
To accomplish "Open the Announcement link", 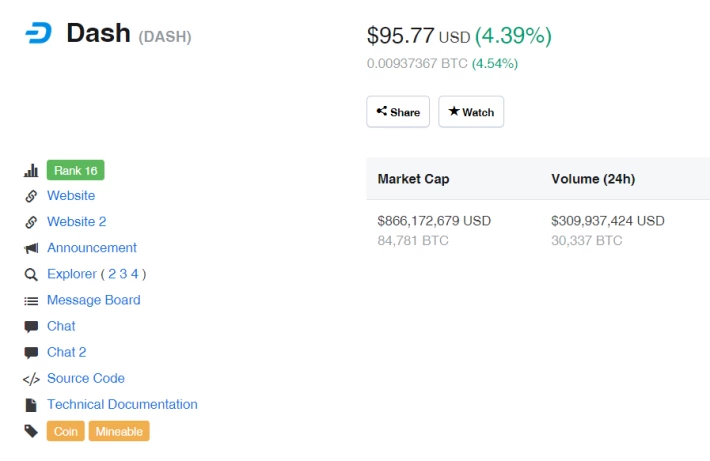I will click(x=92, y=248).
